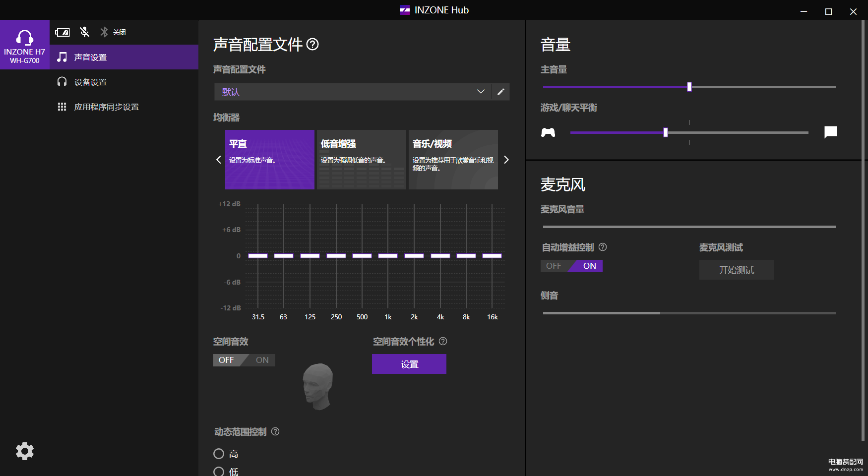Open the settings gear in the bottom-left corner
The height and width of the screenshot is (476, 868).
(25, 451)
